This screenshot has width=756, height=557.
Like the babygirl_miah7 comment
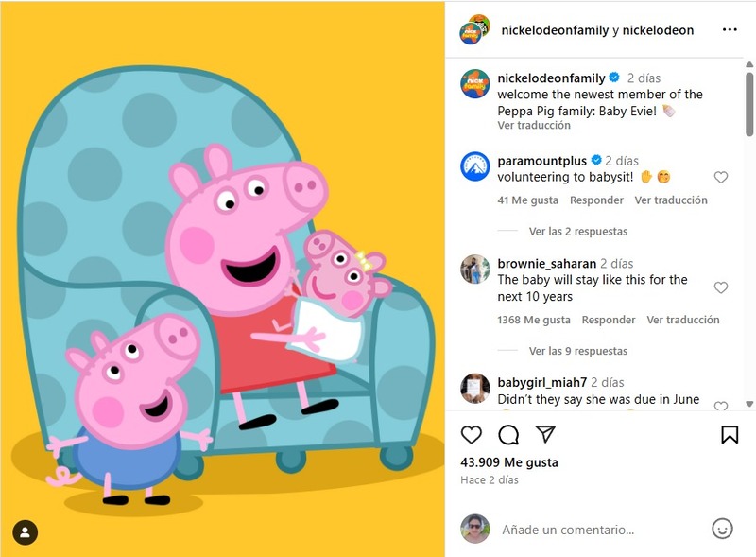[x=720, y=406]
